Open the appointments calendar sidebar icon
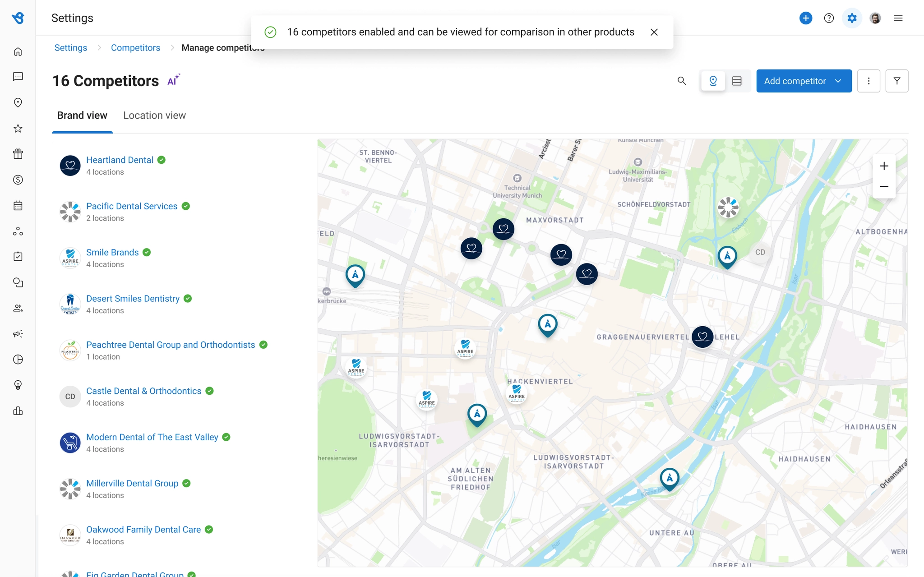This screenshot has width=924, height=577. 18,205
